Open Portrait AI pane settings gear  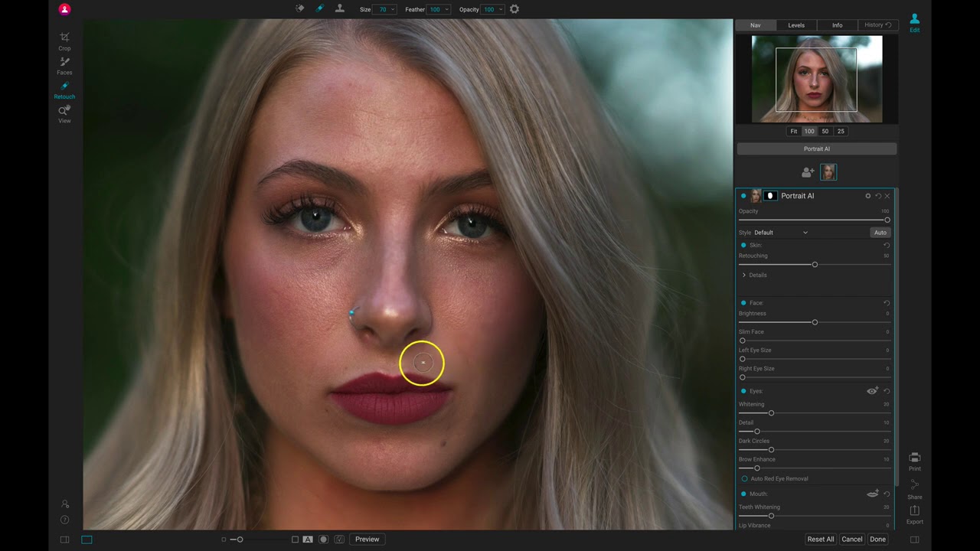(x=868, y=196)
